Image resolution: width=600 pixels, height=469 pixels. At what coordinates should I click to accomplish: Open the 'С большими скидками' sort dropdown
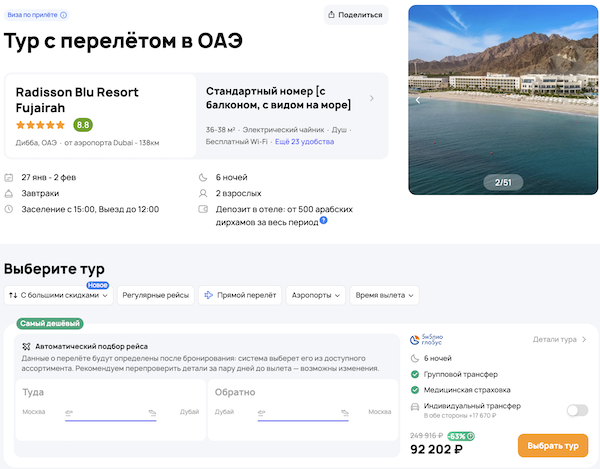(x=55, y=295)
